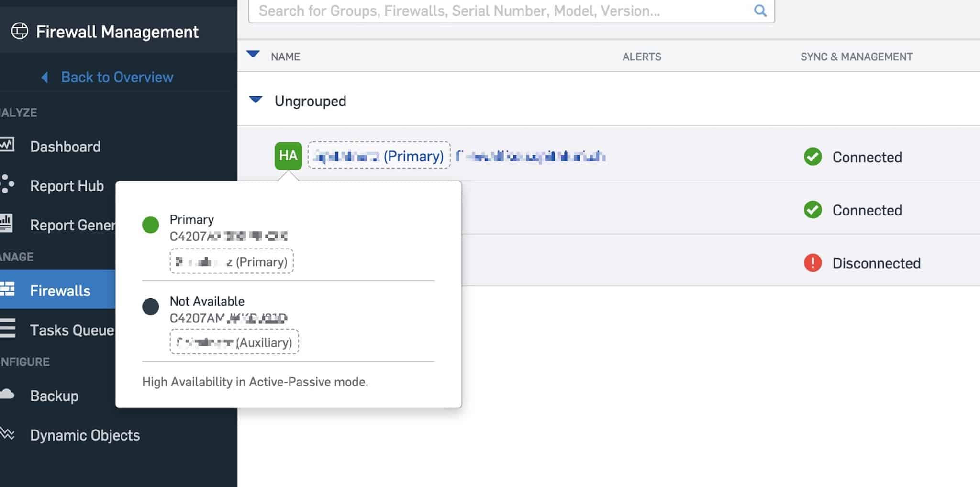Focus the firewall search input field
980x487 pixels.
tap(502, 11)
